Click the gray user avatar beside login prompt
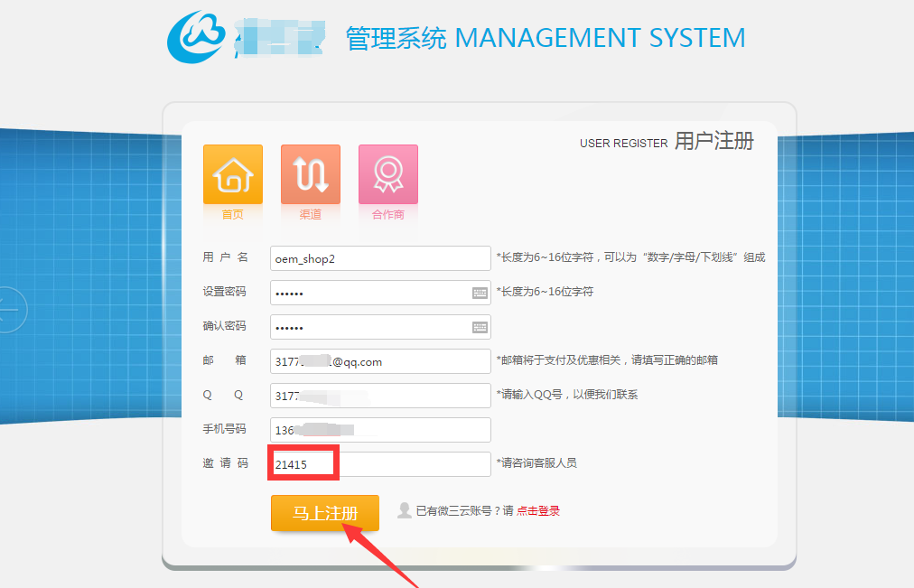Screen dimensions: 914x588 coord(405,510)
